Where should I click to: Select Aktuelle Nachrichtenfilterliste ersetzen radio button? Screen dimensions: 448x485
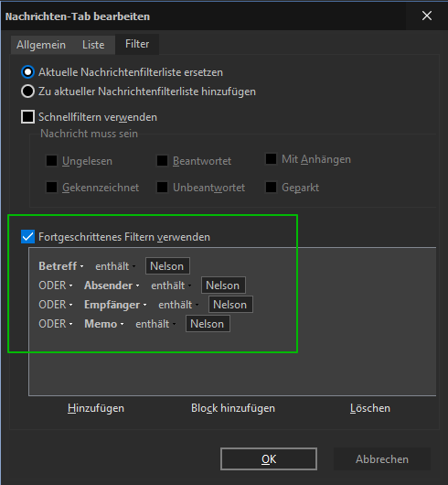(27, 72)
